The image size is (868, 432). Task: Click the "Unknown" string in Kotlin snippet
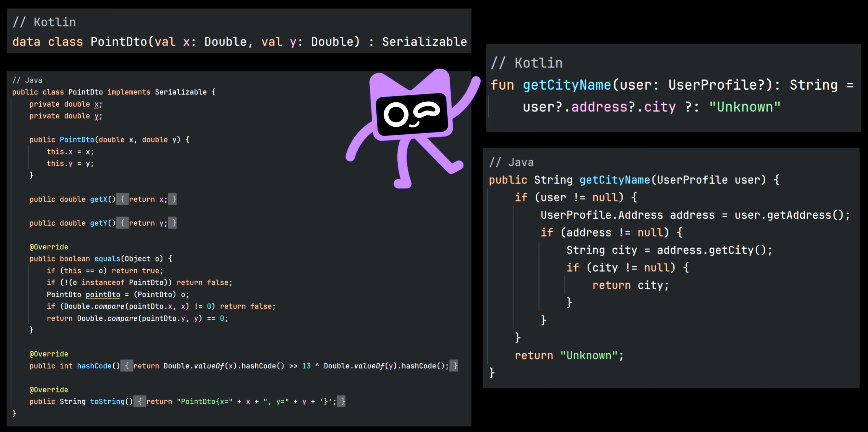[745, 107]
